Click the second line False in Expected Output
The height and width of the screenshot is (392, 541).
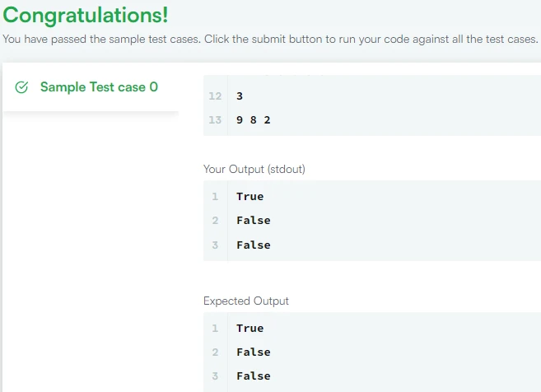point(253,352)
